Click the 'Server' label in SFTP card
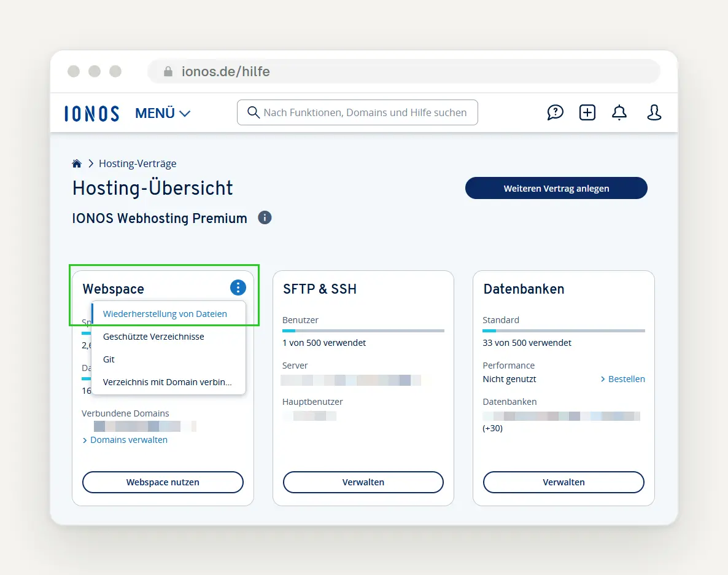728x575 pixels. point(295,366)
